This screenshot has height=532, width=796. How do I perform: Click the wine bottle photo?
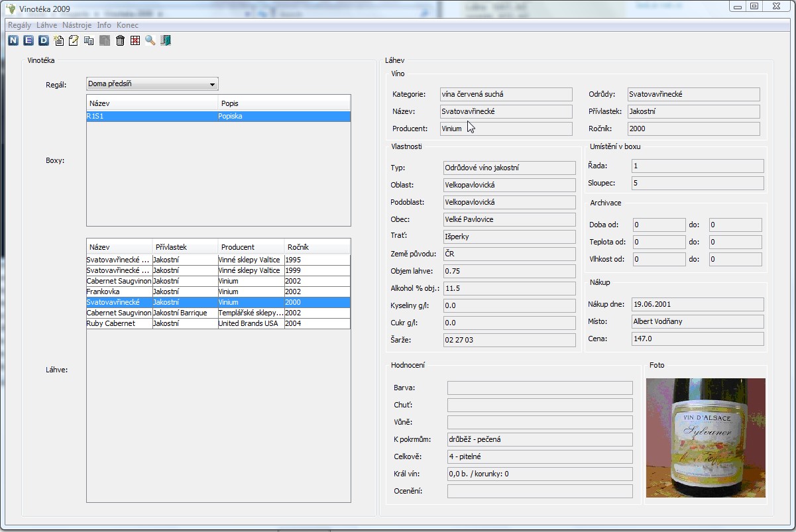coord(705,438)
